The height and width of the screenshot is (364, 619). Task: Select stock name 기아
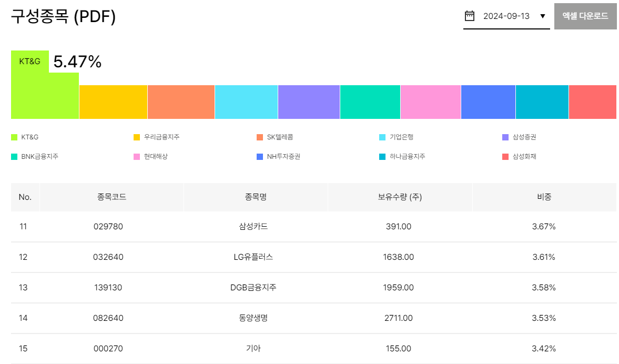pyautogui.click(x=253, y=349)
